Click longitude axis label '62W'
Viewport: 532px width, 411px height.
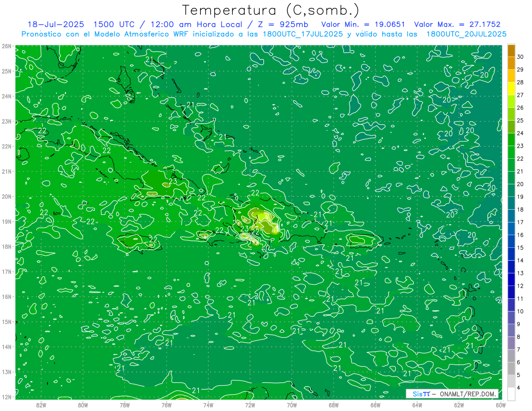tap(459, 405)
